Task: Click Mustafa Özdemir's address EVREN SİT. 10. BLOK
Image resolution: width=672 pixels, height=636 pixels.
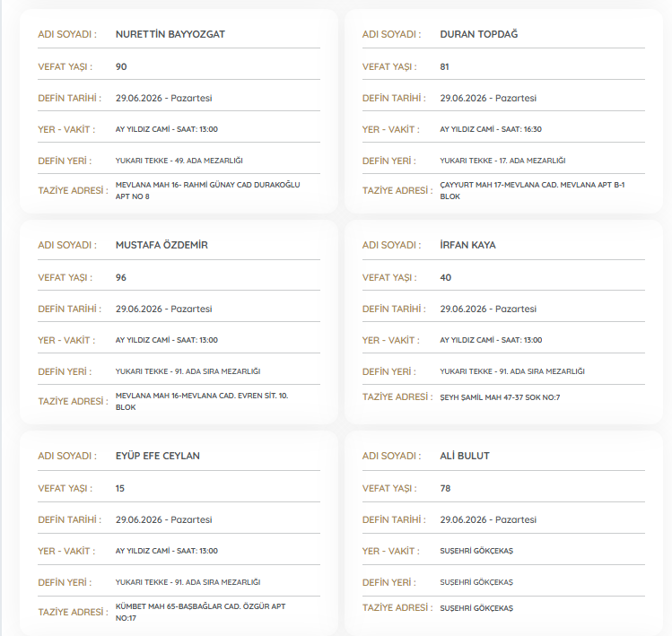Action: click(202, 402)
